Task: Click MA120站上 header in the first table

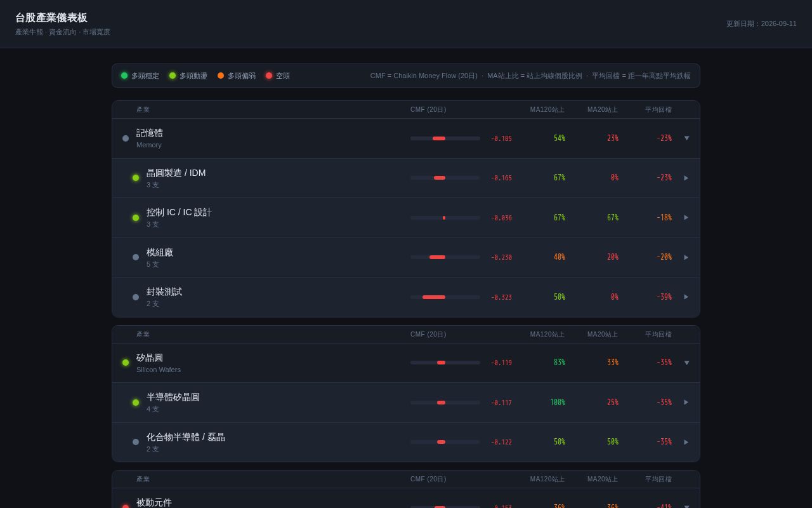Action: click(547, 110)
